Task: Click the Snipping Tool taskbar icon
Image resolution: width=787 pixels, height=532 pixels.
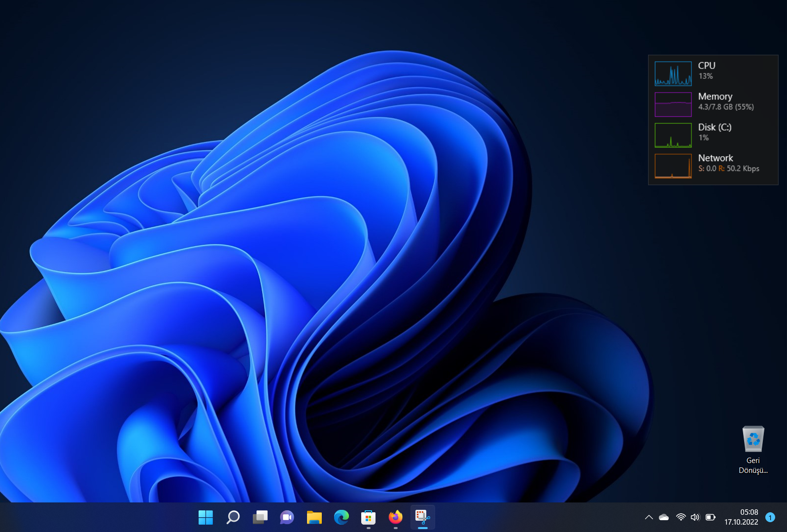Action: 422,517
